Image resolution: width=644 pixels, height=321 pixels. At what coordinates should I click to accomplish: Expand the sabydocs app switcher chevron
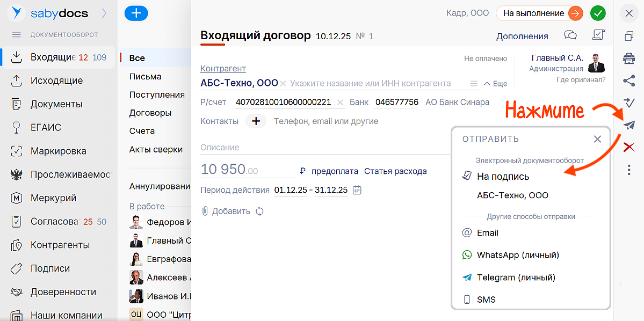(x=104, y=12)
